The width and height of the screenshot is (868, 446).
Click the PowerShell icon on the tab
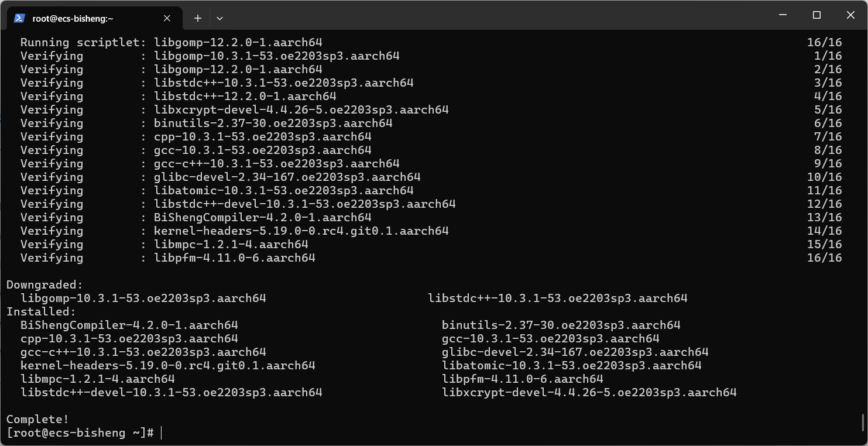19,18
